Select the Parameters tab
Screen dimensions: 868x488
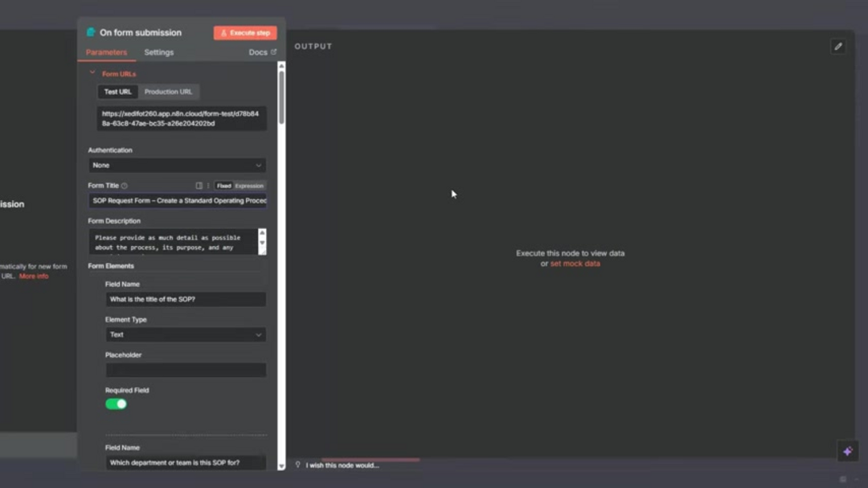click(x=105, y=51)
